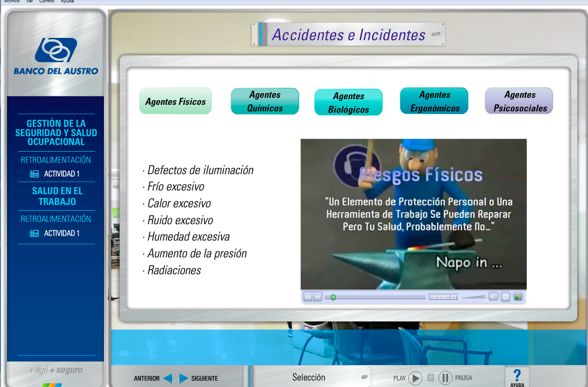Click the 00:03/00:53 time display
Image resolution: width=588 pixels, height=387 pixels.
[443, 297]
